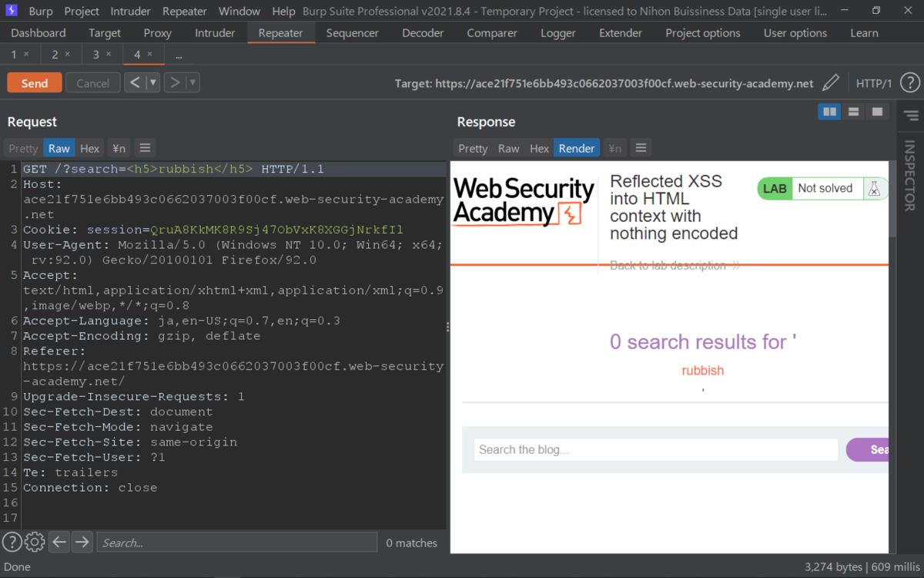
Task: Select side-by-side layout icon
Action: coord(829,112)
